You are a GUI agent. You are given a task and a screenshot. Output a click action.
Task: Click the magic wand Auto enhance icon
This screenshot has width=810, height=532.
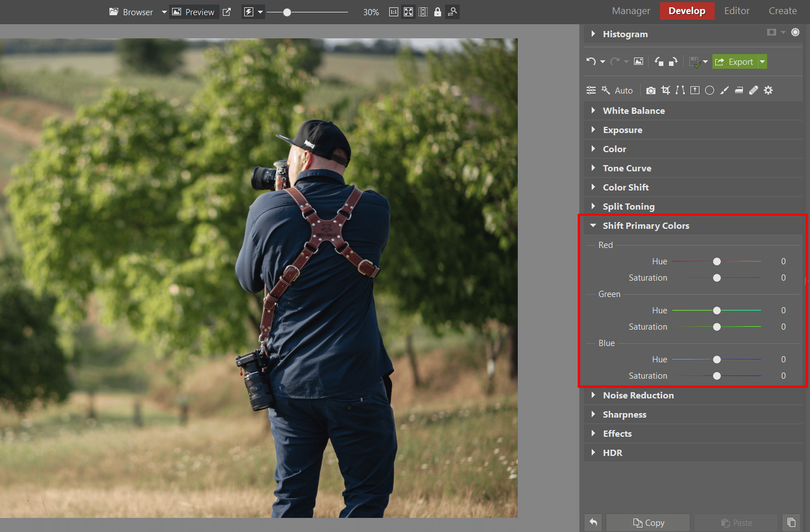(x=606, y=90)
